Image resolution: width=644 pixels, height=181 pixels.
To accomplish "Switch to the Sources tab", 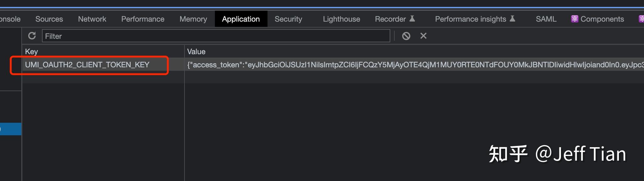I will click(49, 19).
